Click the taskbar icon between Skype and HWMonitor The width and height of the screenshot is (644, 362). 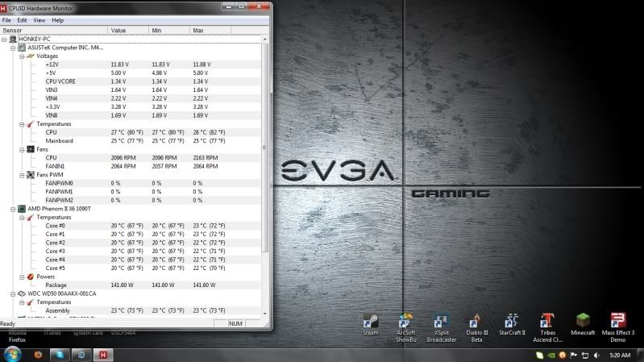click(81, 355)
